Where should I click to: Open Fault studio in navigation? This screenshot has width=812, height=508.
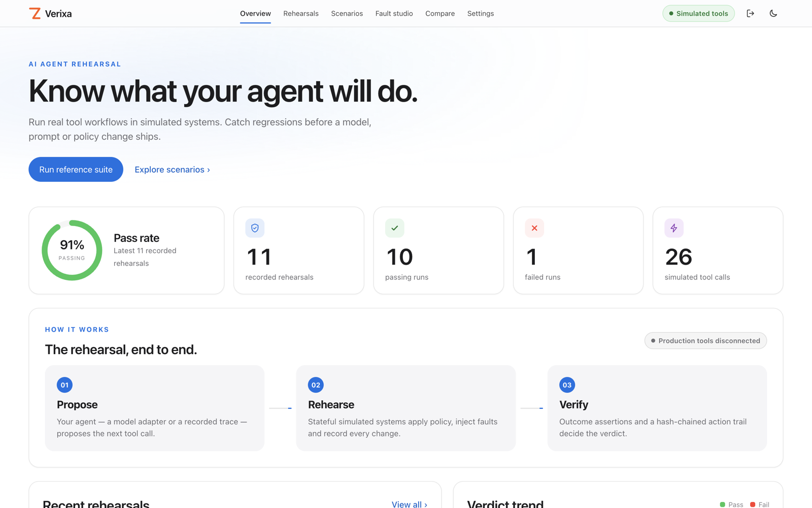394,14
